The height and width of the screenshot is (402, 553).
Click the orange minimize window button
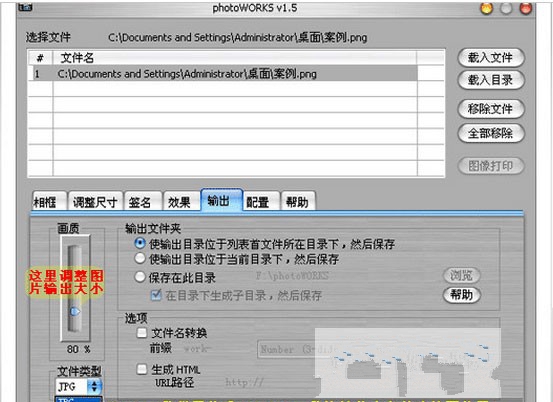(x=487, y=8)
